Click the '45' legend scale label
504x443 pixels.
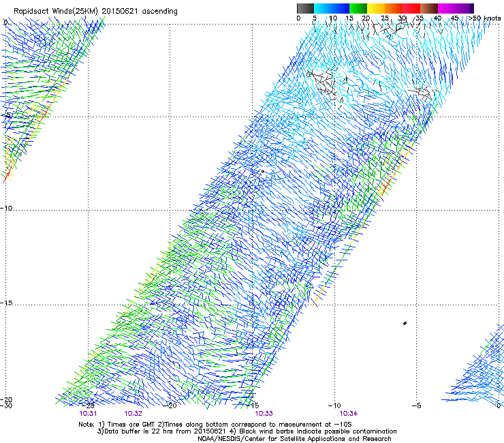pyautogui.click(x=454, y=18)
